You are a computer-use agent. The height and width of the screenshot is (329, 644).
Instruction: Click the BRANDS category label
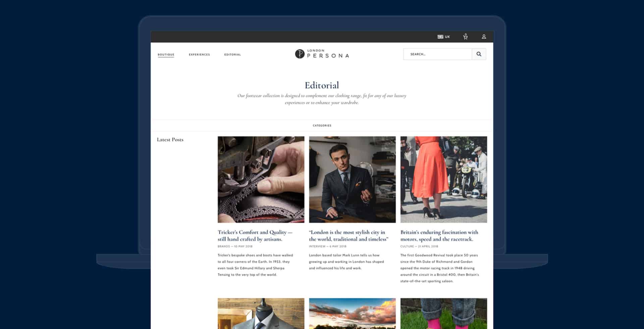[223, 246]
